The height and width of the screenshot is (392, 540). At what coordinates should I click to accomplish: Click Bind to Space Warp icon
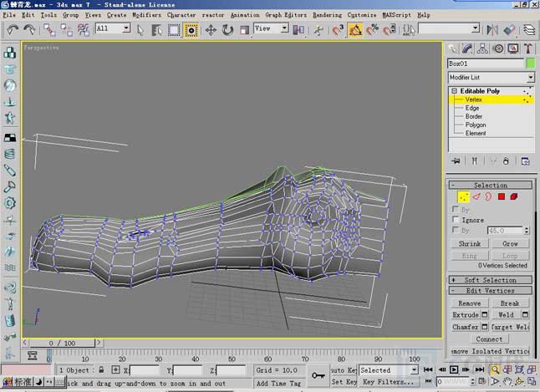tap(83, 30)
